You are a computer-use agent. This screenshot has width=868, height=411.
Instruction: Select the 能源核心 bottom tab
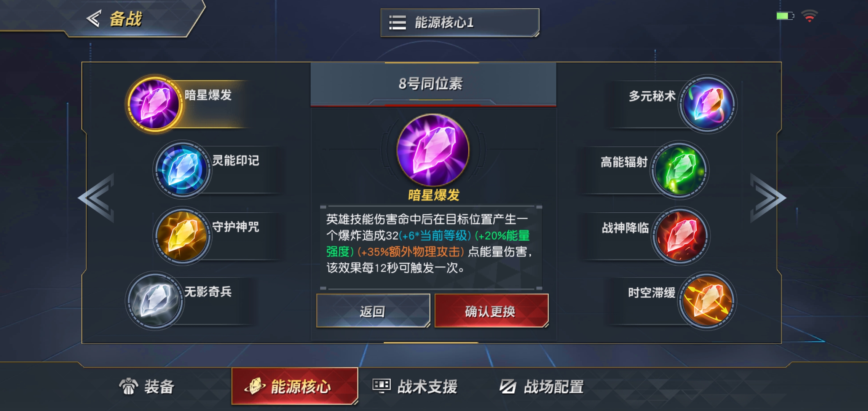coord(295,386)
